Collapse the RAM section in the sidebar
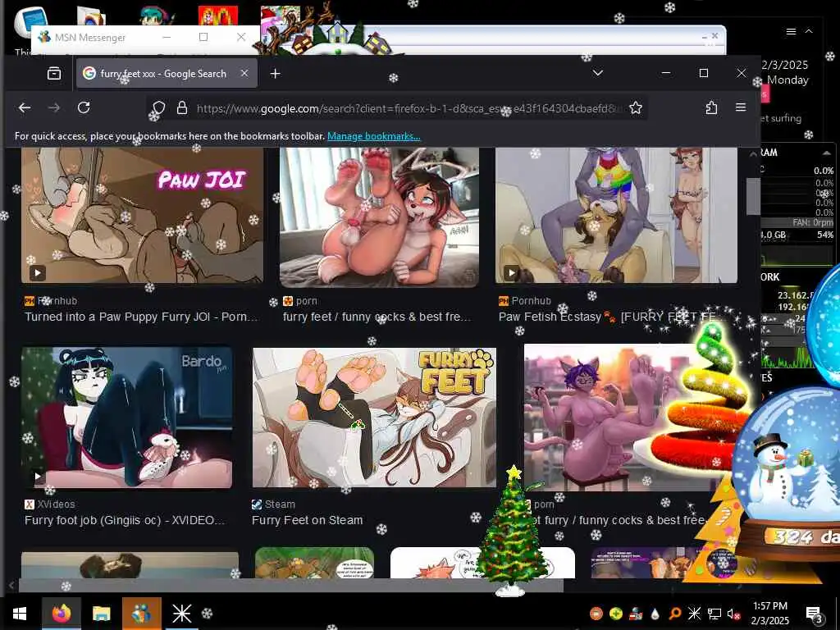This screenshot has height=630, width=840. [x=827, y=153]
